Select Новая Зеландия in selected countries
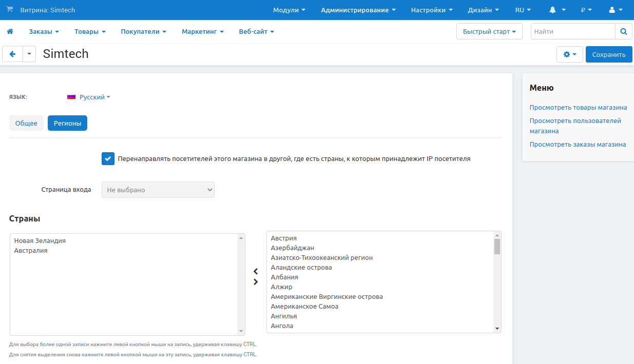Image resolution: width=634 pixels, height=364 pixels. (x=40, y=241)
